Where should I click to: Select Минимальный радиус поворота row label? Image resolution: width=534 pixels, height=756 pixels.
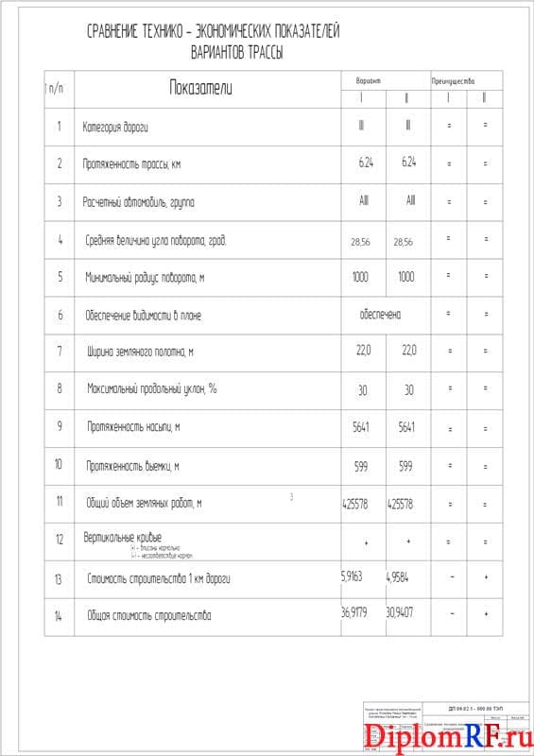[x=145, y=278]
